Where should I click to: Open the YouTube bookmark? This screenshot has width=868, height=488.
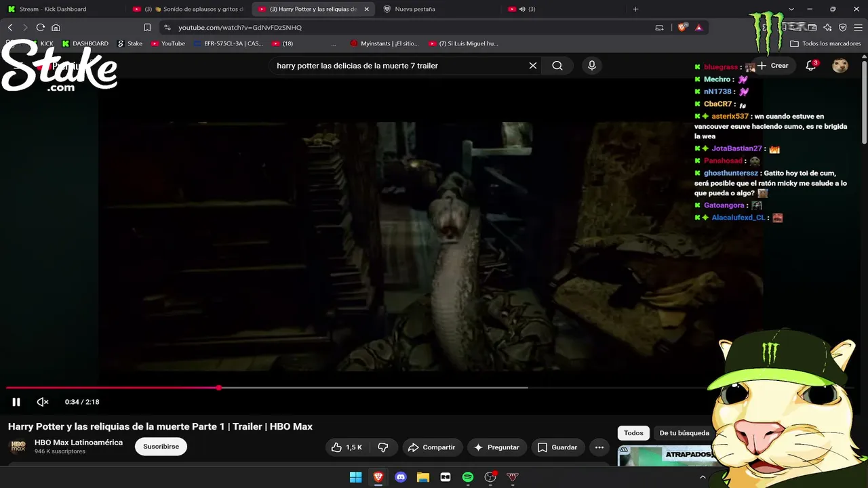(x=167, y=43)
